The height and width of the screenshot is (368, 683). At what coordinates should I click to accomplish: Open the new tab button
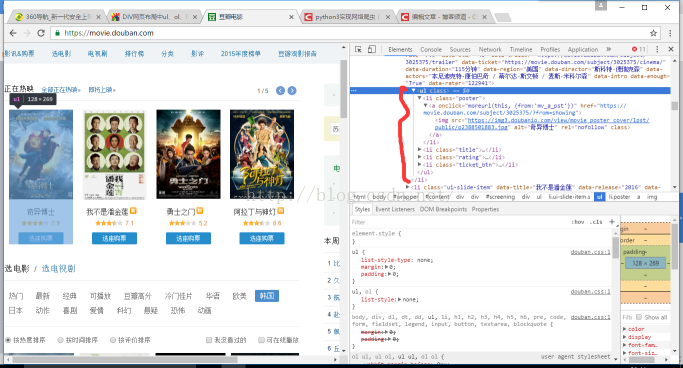(503, 17)
